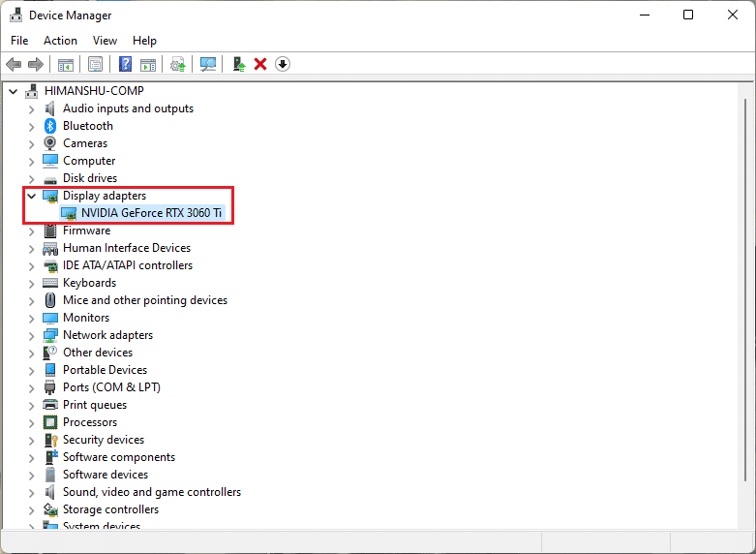Viewport: 756px width, 554px height.
Task: Click the Other devices question mark icon
Action: [50, 353]
